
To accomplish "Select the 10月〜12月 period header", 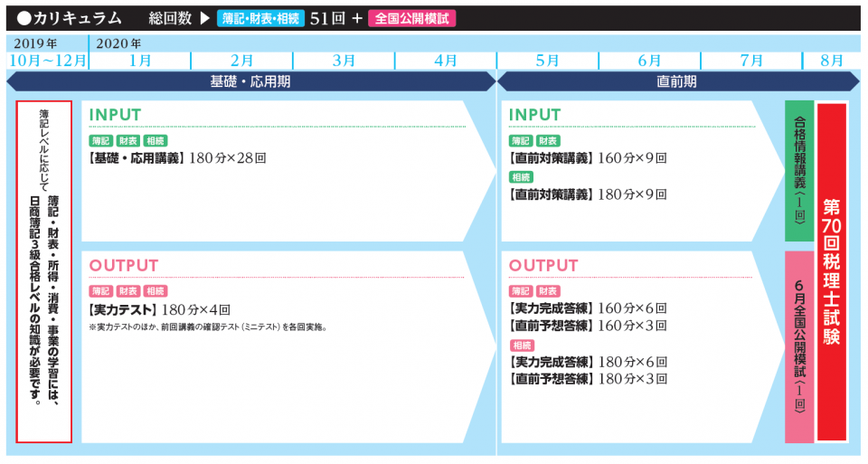I will click(47, 61).
